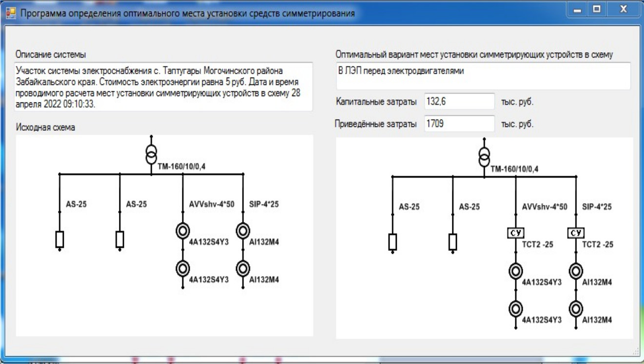Focus the Капитальные затраты value field

[x=459, y=101]
